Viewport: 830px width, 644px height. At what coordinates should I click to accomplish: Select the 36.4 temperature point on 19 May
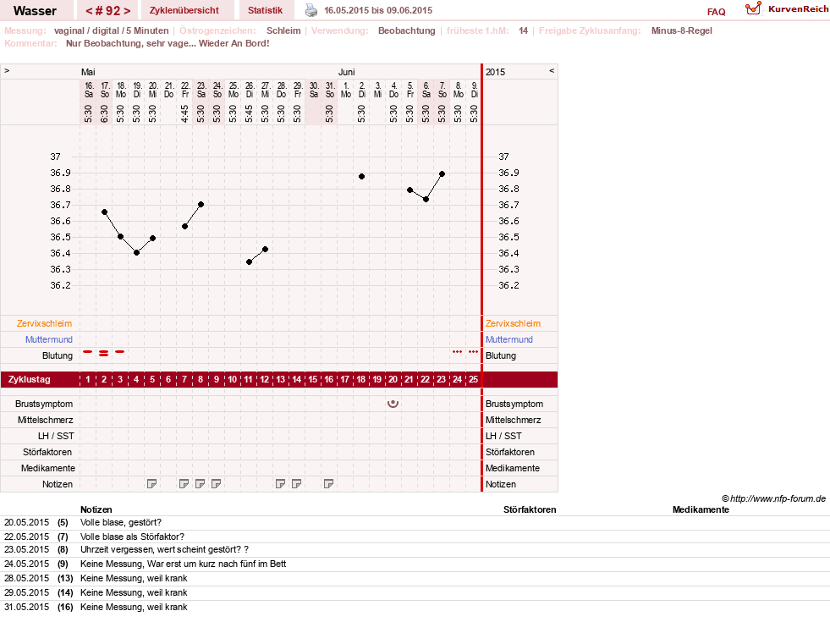click(136, 253)
